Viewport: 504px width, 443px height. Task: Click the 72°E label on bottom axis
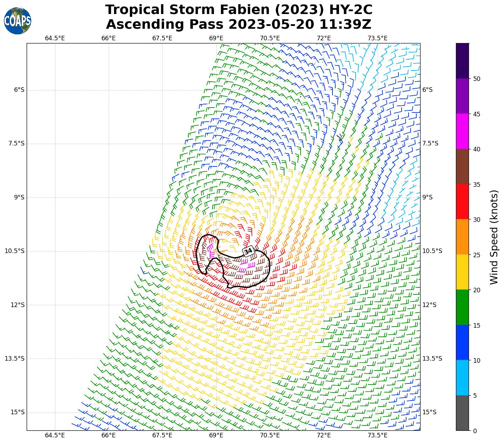(324, 435)
